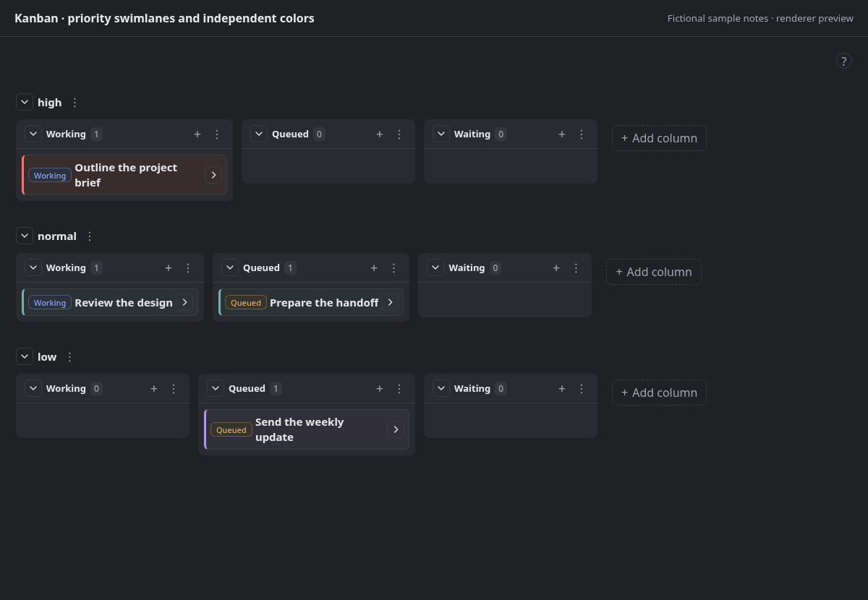This screenshot has width=868, height=600.
Task: Open low Working column options menu
Action: click(174, 388)
